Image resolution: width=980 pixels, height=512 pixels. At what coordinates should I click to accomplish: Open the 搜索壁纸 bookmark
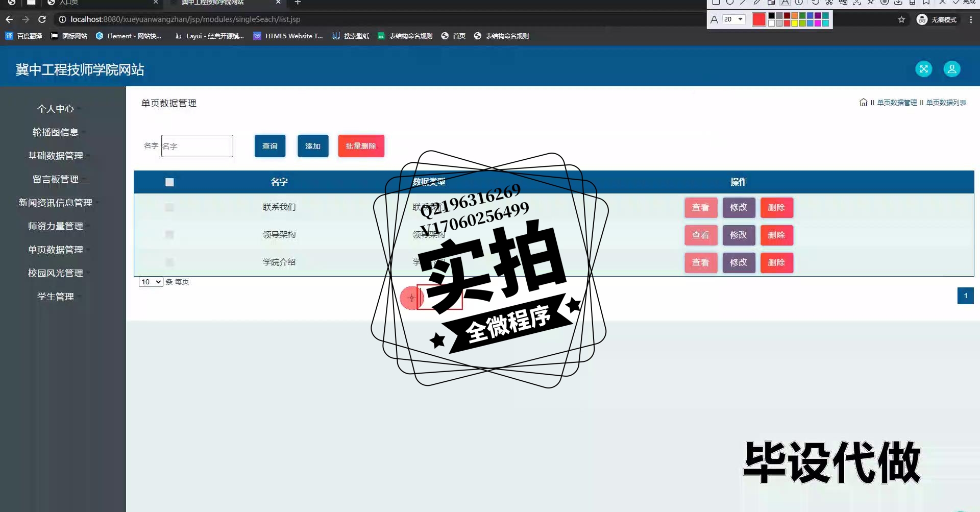point(351,36)
